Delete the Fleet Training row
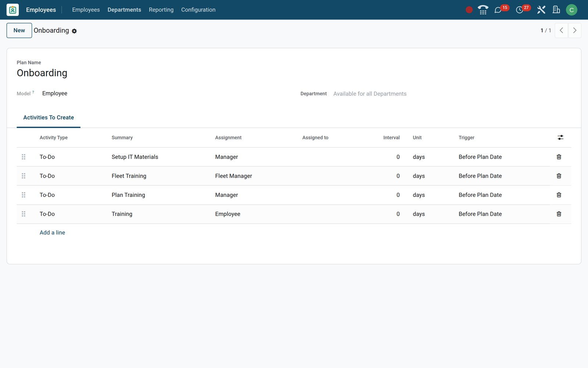Image resolution: width=588 pixels, height=368 pixels. click(x=559, y=176)
